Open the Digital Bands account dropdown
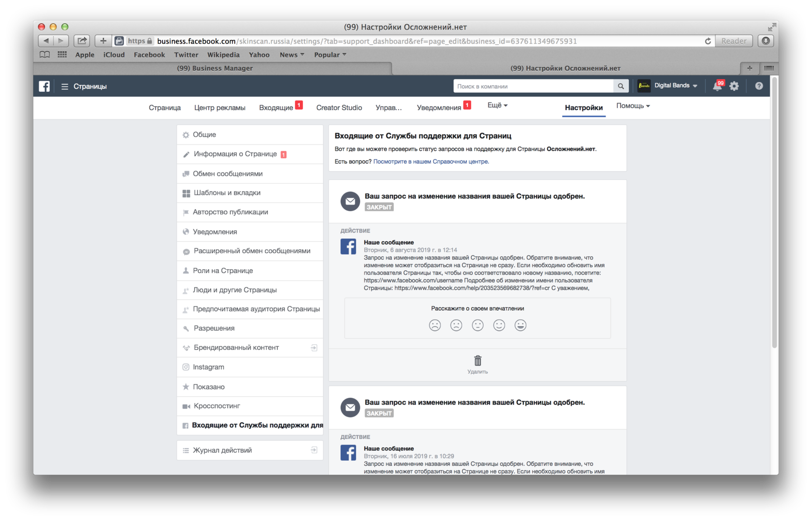Image resolution: width=812 pixels, height=521 pixels. click(x=675, y=86)
